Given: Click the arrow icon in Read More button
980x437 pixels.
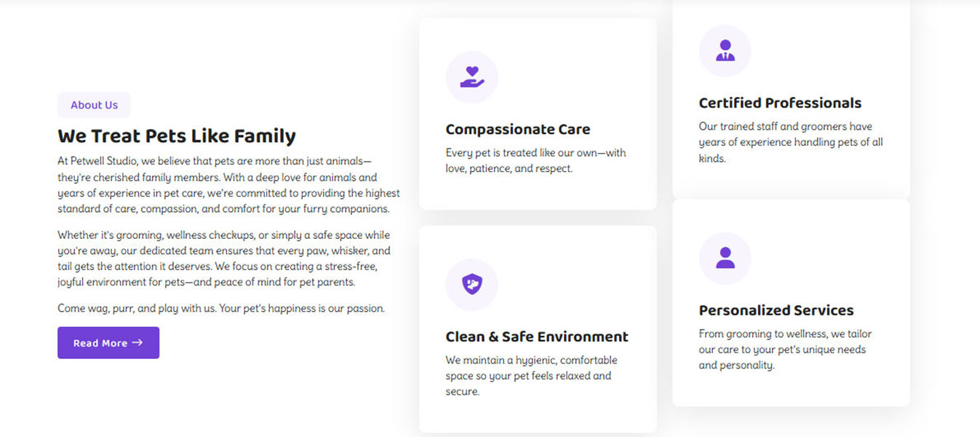Looking at the screenshot, I should click(x=138, y=343).
